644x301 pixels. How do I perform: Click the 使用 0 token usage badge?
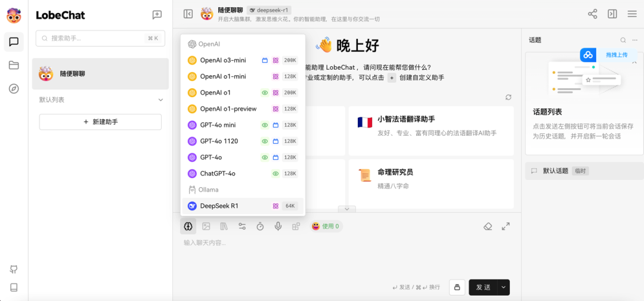coord(326,226)
